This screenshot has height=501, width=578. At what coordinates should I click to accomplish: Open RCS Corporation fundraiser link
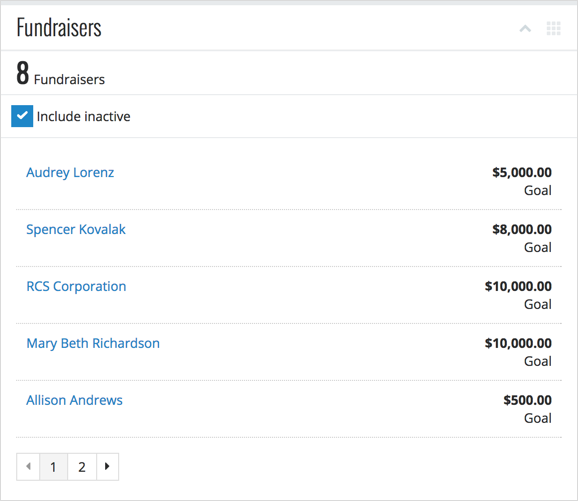pos(76,286)
